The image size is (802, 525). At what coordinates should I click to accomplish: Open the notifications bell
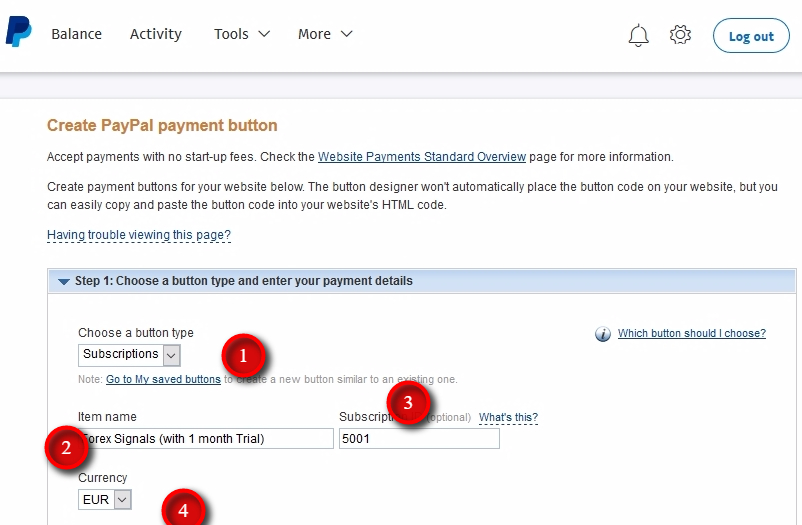pos(638,35)
